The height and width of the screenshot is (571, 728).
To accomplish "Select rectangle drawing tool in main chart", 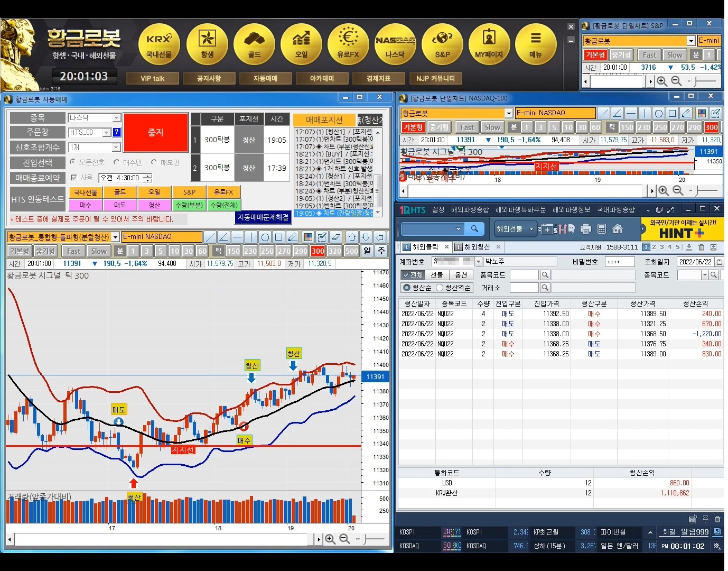I will (x=278, y=237).
